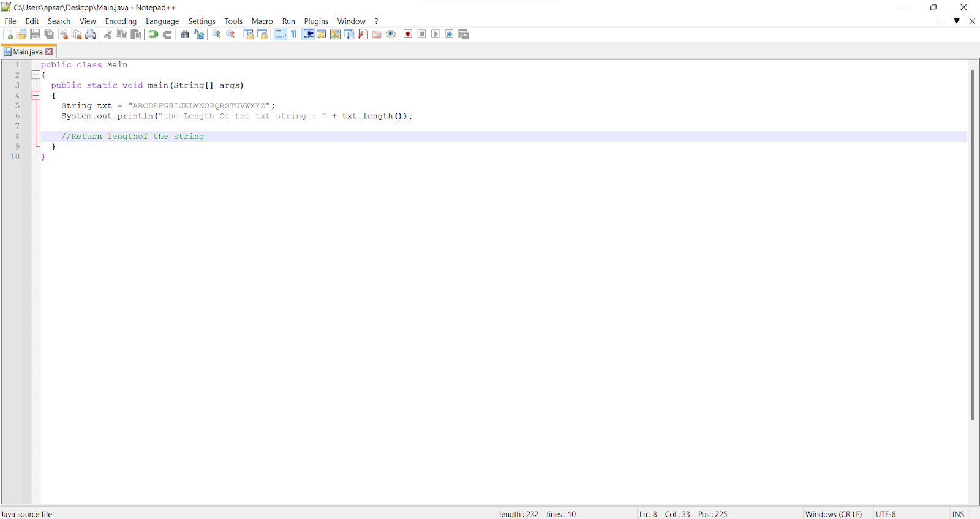The image size is (980, 519).
Task: Click the UTF-8 encoding status bar entry
Action: tap(886, 514)
